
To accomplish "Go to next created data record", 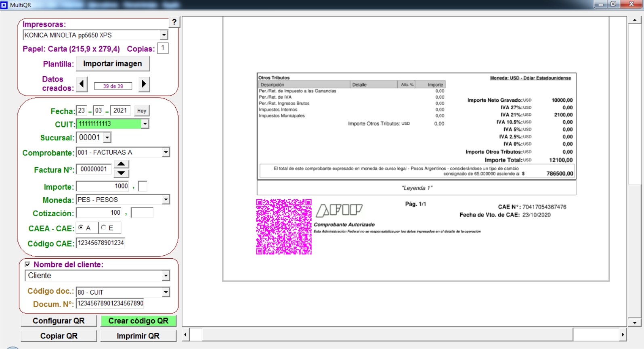I will pos(144,84).
